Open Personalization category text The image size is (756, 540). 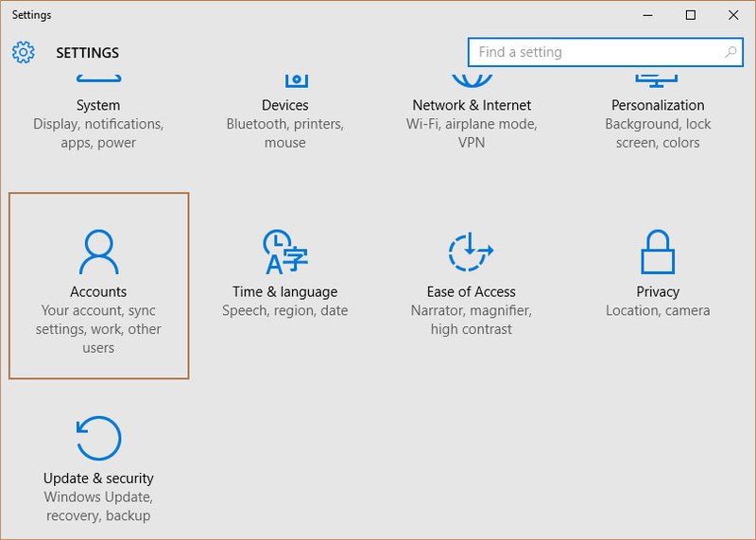click(658, 105)
